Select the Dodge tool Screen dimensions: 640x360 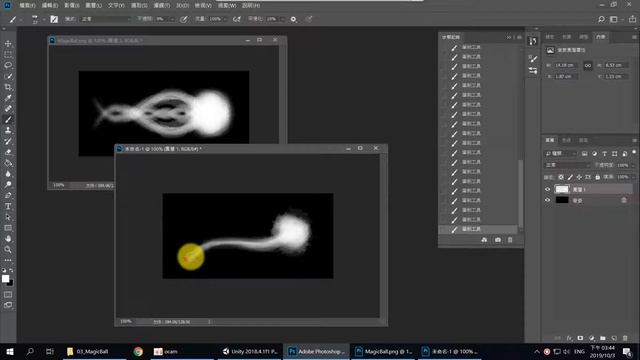[8, 184]
